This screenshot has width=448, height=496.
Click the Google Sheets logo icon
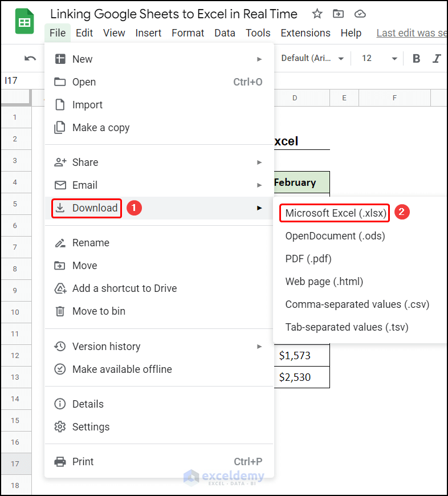tap(25, 22)
